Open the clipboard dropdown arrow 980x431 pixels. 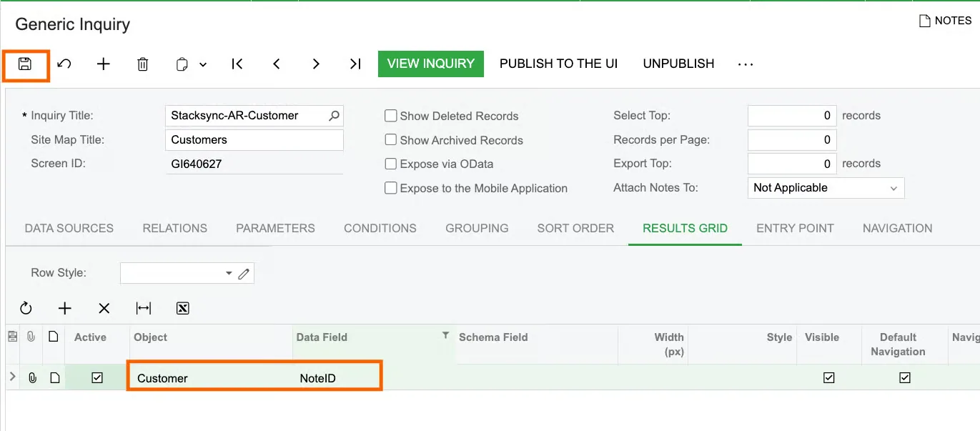[x=203, y=64]
